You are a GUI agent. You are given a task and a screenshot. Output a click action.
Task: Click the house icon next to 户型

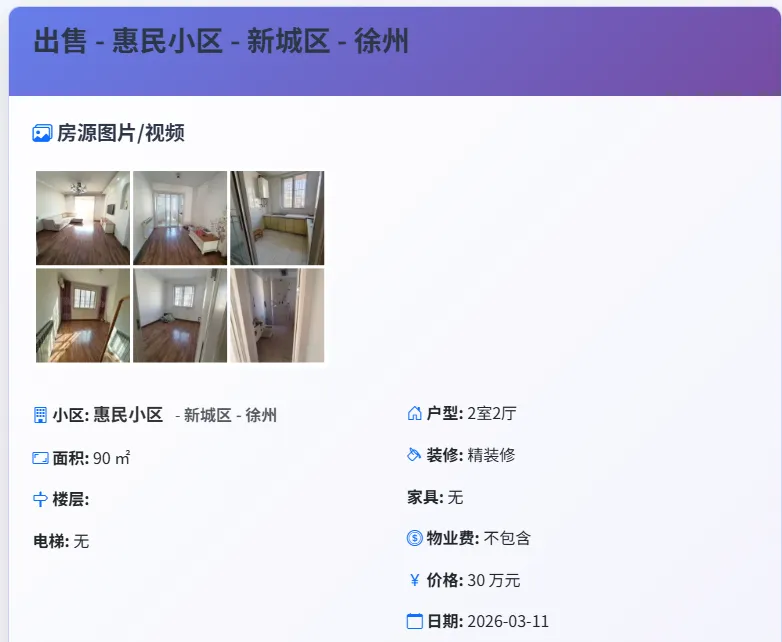coord(414,413)
